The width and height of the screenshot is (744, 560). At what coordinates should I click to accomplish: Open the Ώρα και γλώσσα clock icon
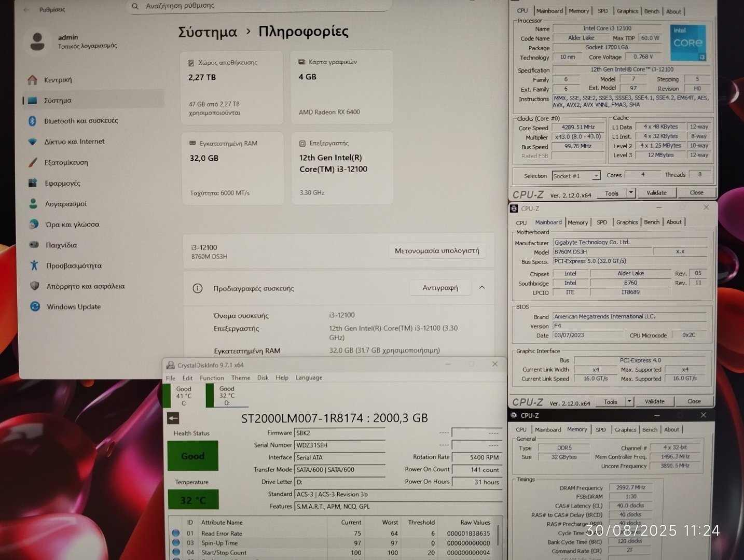pyautogui.click(x=34, y=224)
